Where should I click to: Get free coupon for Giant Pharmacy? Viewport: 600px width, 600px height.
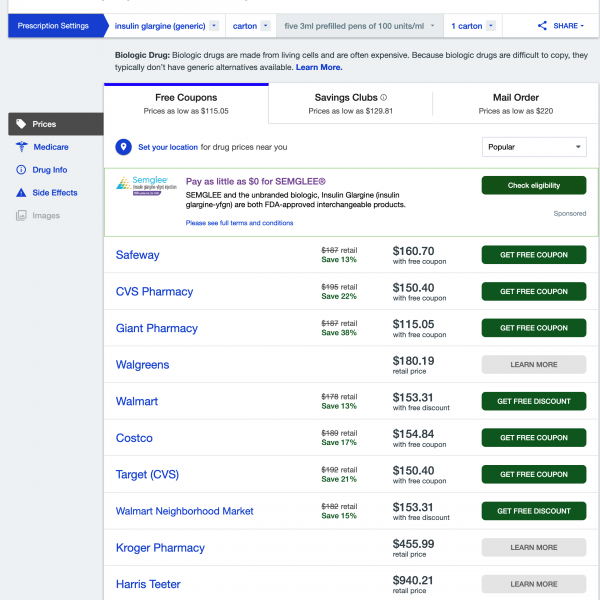(533, 328)
